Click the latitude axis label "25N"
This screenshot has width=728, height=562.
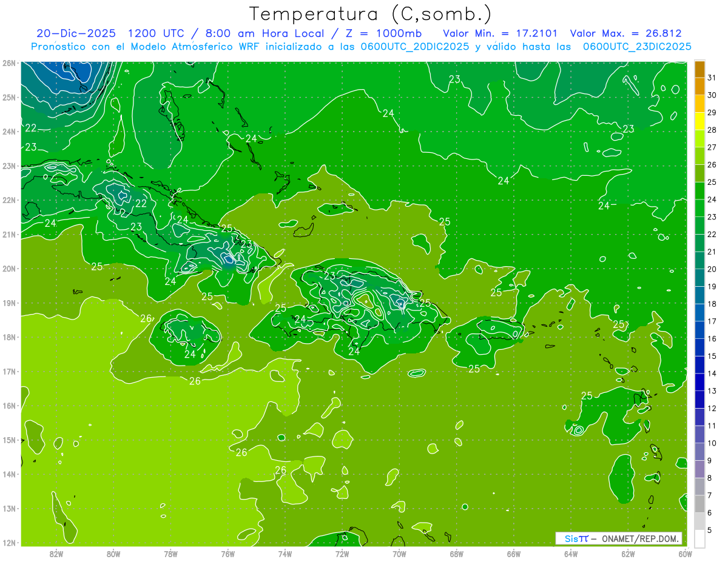point(9,97)
